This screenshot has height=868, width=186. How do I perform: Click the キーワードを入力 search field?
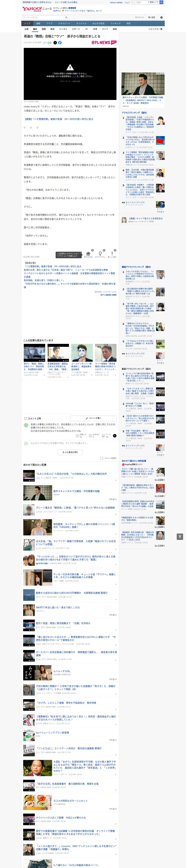(x=44, y=18)
